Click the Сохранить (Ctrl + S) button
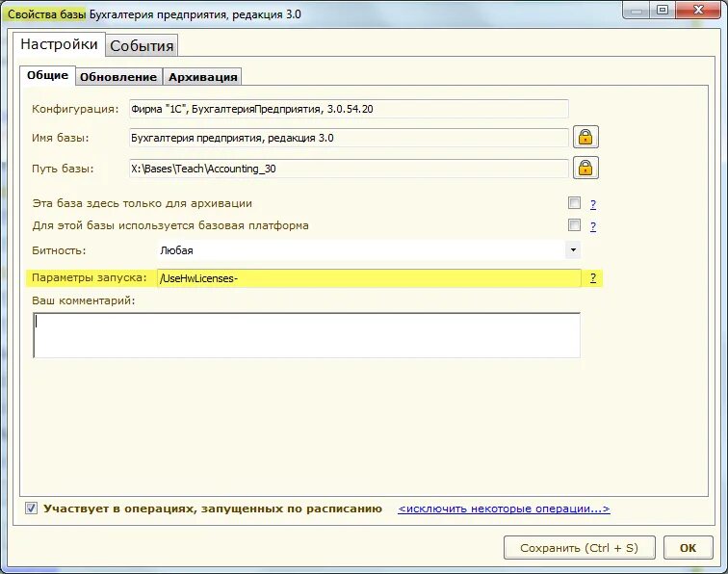The image size is (728, 574). [x=580, y=548]
